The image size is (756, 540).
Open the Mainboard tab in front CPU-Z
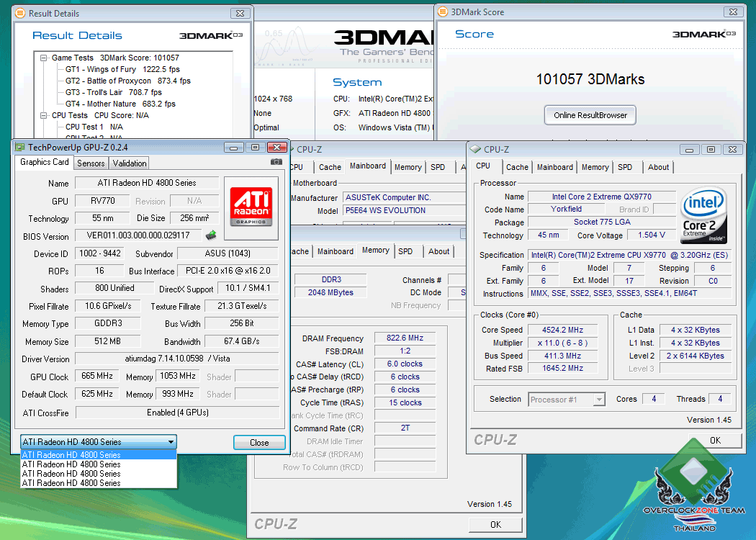pyautogui.click(x=555, y=167)
